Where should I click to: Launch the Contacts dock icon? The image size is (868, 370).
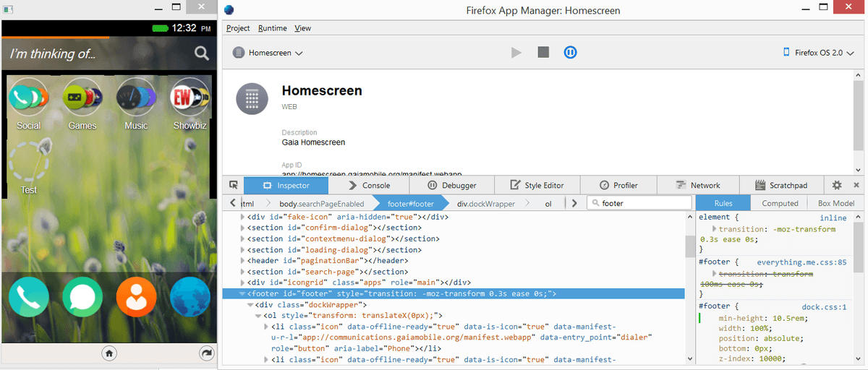[136, 296]
